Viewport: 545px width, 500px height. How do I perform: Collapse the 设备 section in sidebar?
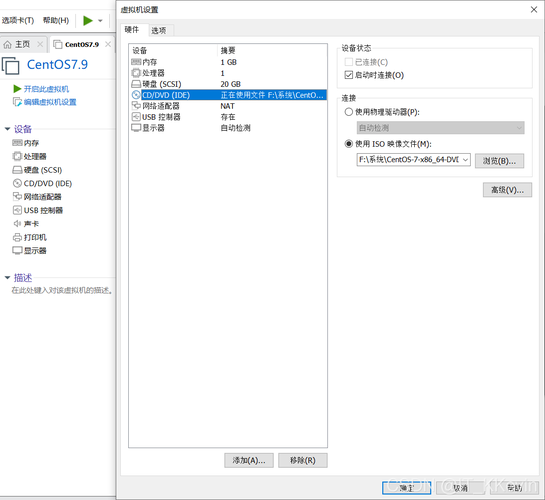point(7,129)
